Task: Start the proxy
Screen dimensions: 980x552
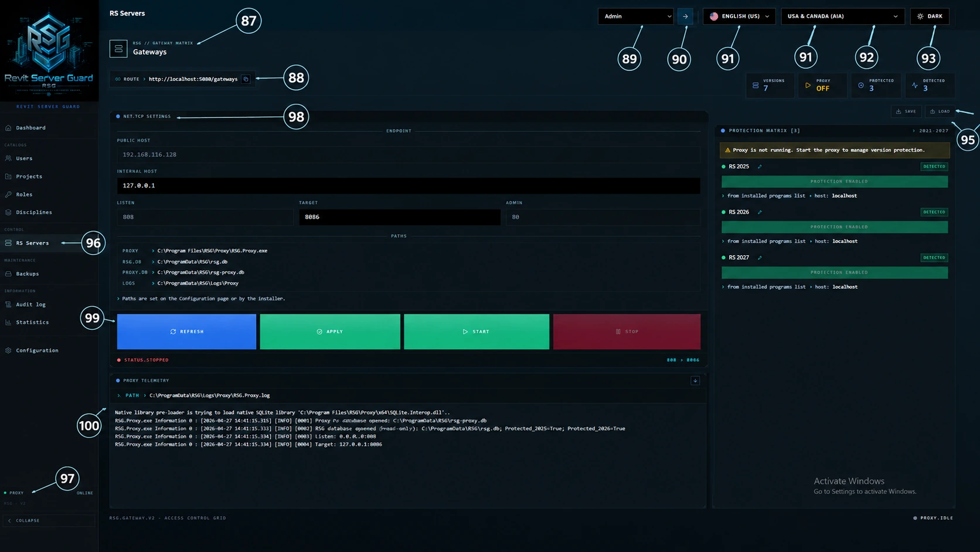Action: point(477,331)
